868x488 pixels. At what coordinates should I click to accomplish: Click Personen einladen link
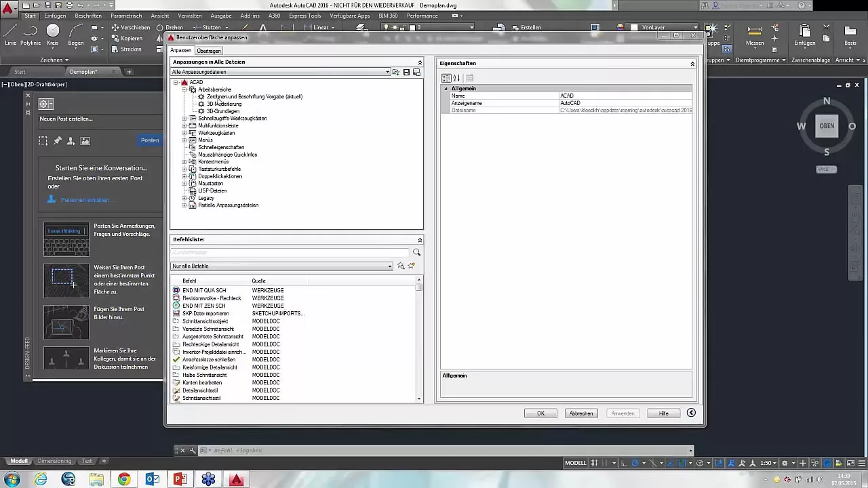click(x=86, y=200)
